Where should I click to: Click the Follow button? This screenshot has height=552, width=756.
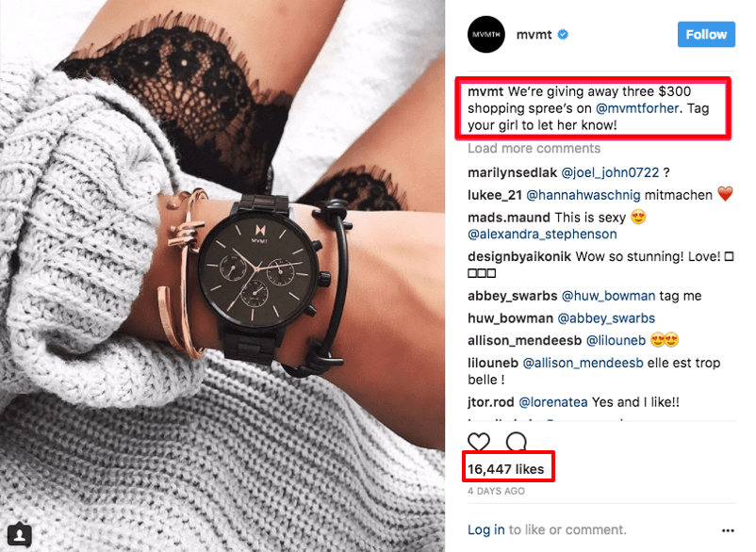click(706, 34)
